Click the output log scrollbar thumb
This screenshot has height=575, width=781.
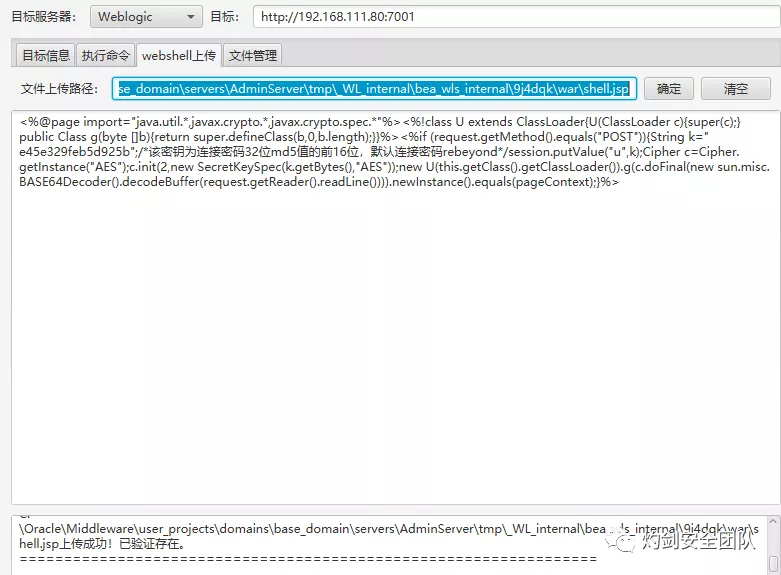(x=773, y=564)
